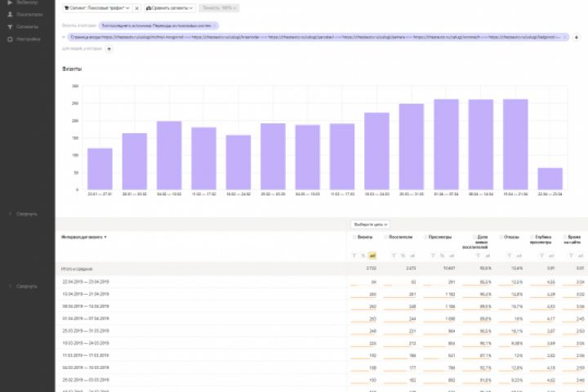The image size is (588, 392).
Task: Click filter icon under Глубина просмотра column
Action: [x=541, y=256]
